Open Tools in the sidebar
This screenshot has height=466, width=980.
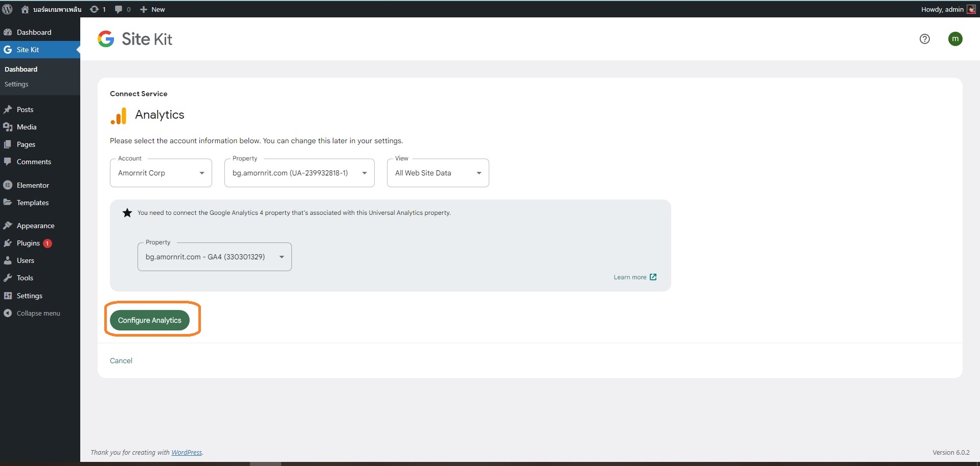tap(25, 278)
